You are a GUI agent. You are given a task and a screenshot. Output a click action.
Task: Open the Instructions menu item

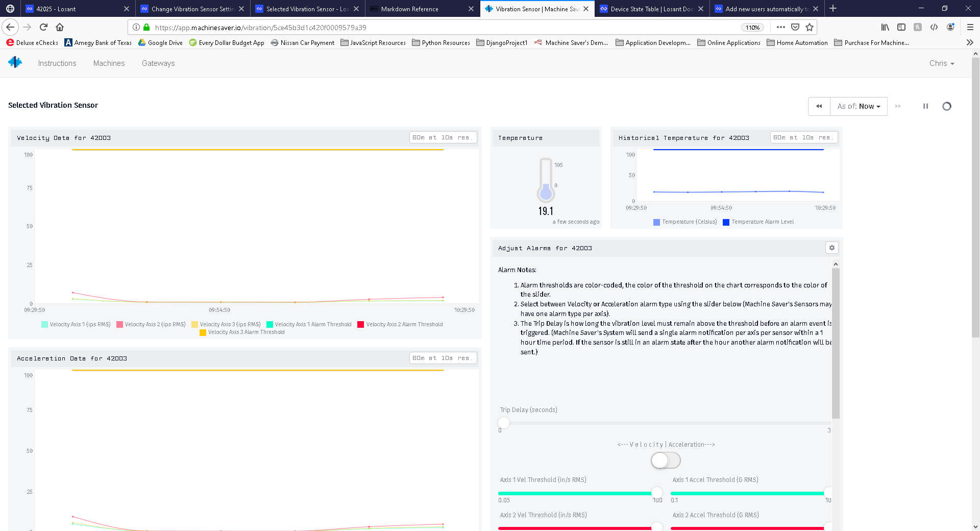57,63
